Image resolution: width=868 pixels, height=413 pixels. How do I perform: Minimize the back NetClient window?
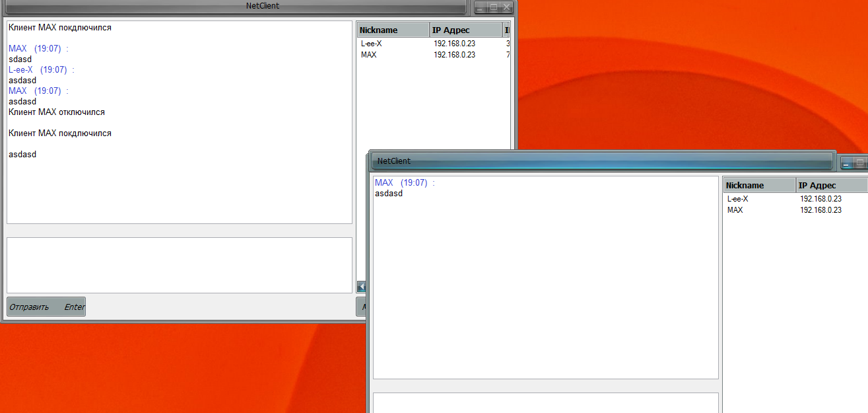pos(480,7)
